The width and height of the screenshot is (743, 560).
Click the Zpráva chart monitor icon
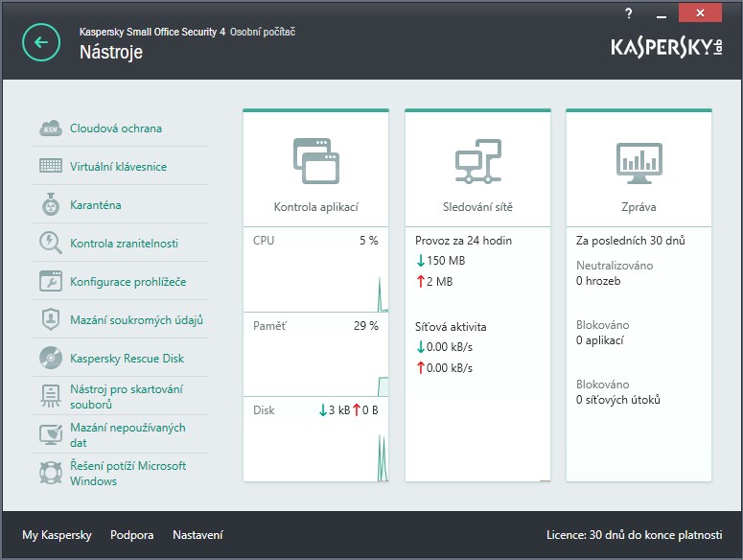[639, 161]
